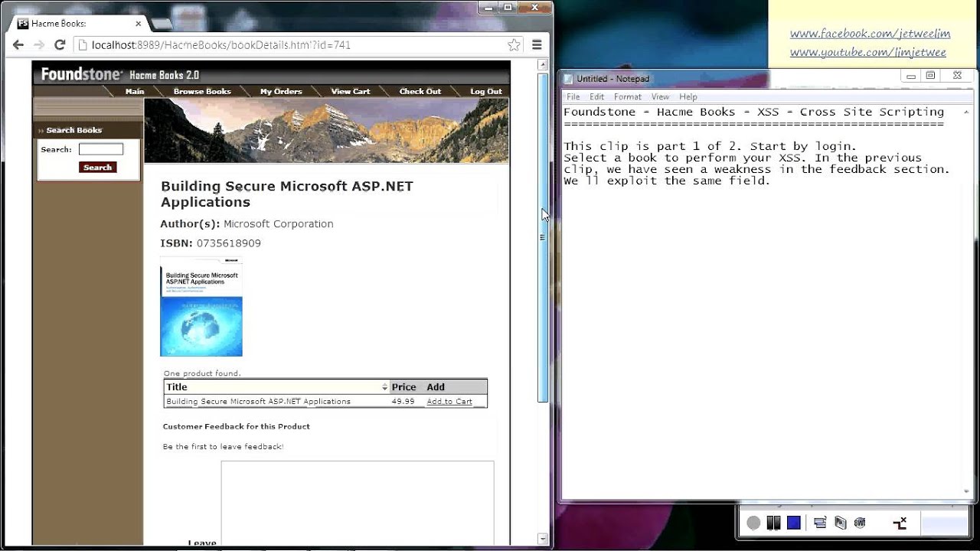Open the Check Out navigation tab
The height and width of the screenshot is (551, 980).
click(x=420, y=91)
